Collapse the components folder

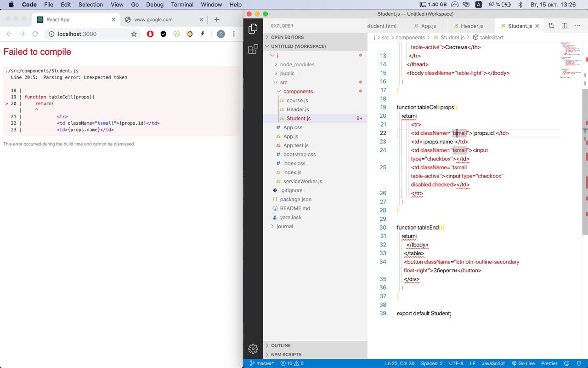pos(298,92)
